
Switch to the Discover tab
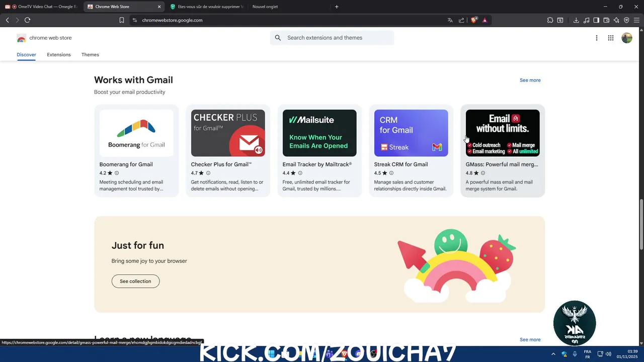(26, 55)
